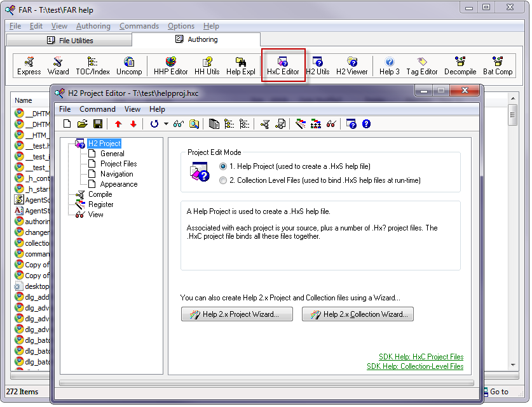Open dropdown arrow next to refresh icon
The width and height of the screenshot is (532, 407).
click(166, 124)
